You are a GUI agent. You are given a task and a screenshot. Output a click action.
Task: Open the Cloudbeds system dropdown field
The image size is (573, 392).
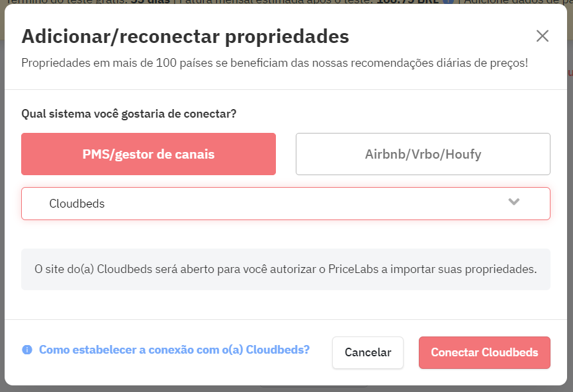click(x=286, y=204)
